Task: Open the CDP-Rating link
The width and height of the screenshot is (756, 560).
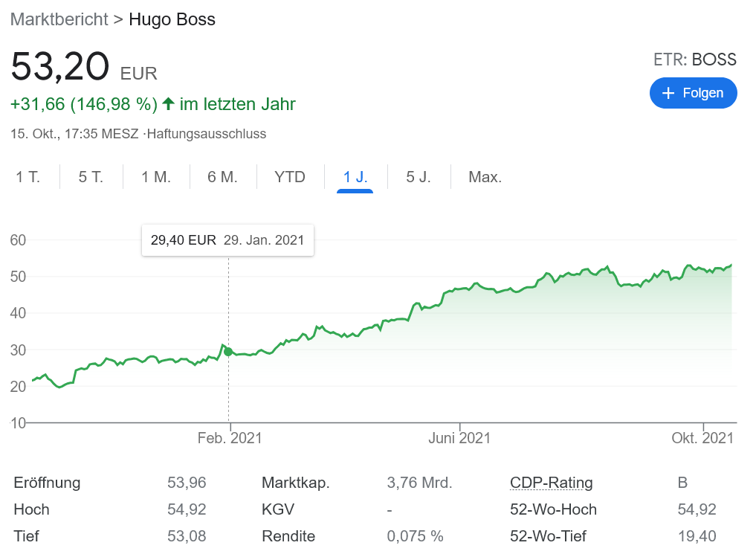Action: click(551, 483)
